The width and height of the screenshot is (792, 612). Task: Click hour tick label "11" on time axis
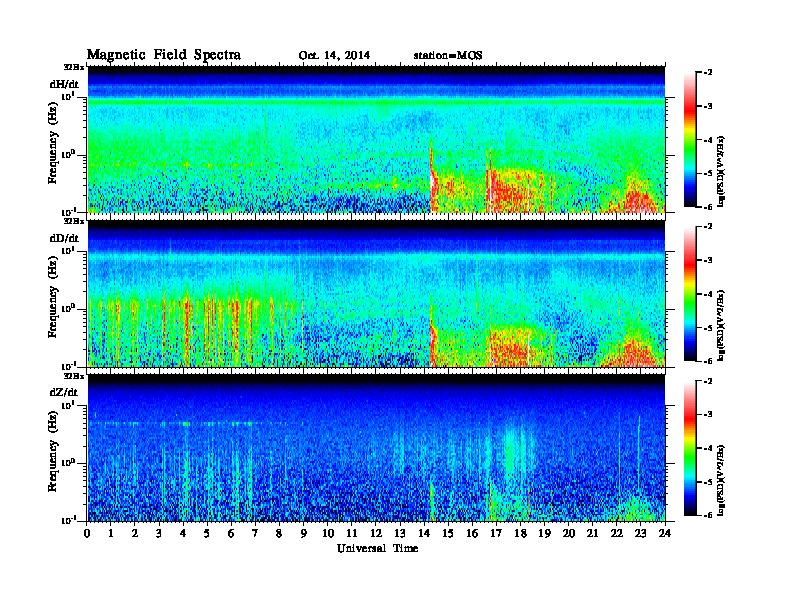352,534
